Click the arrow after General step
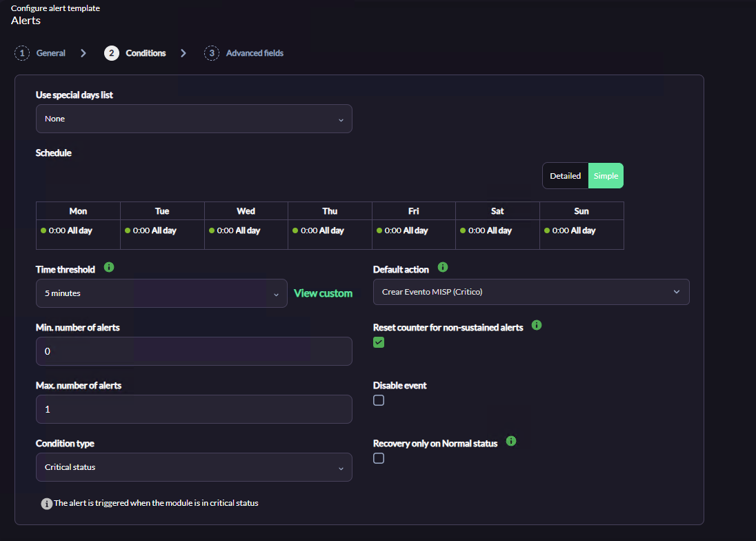 point(83,53)
